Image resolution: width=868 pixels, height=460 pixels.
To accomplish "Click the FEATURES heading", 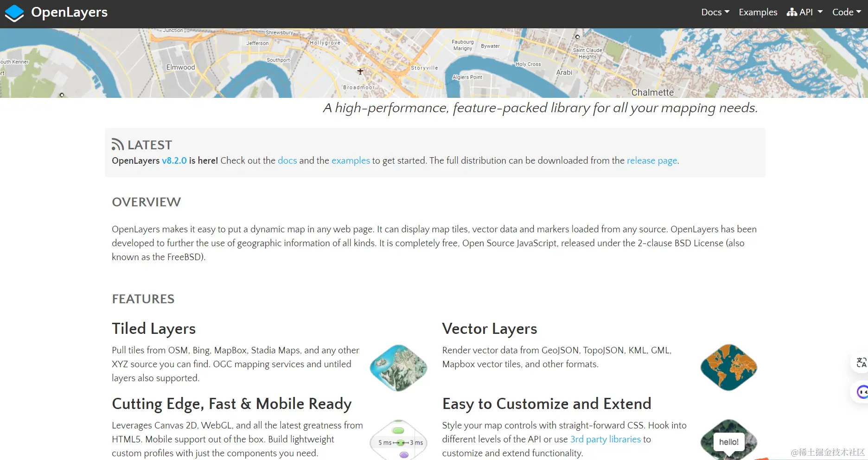I will pos(143,299).
